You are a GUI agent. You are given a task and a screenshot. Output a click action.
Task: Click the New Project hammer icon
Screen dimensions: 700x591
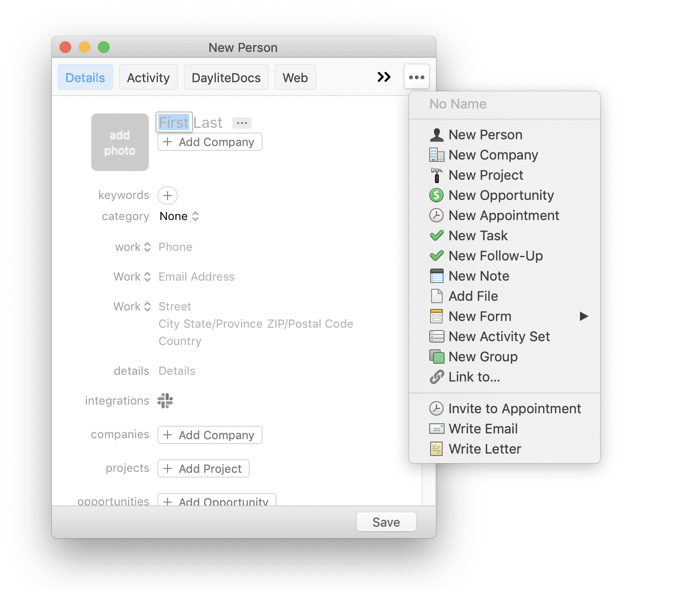(x=436, y=175)
